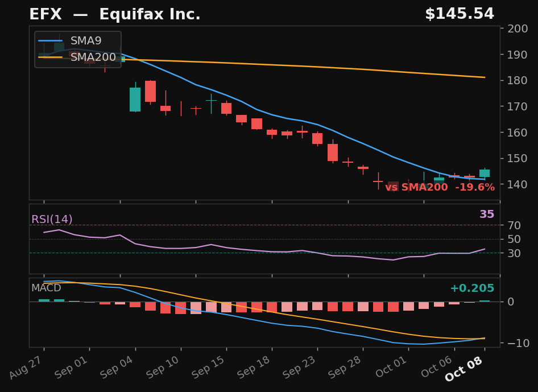Image resolution: width=538 pixels, height=392 pixels.
Task: Click the Sep 04 date label
Action: (x=117, y=367)
